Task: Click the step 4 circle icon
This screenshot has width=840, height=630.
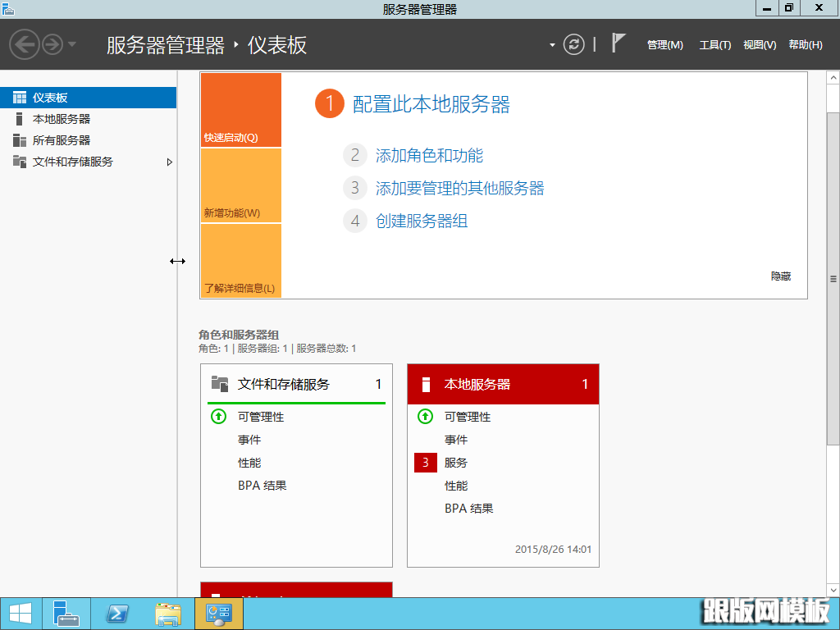Action: click(x=354, y=221)
